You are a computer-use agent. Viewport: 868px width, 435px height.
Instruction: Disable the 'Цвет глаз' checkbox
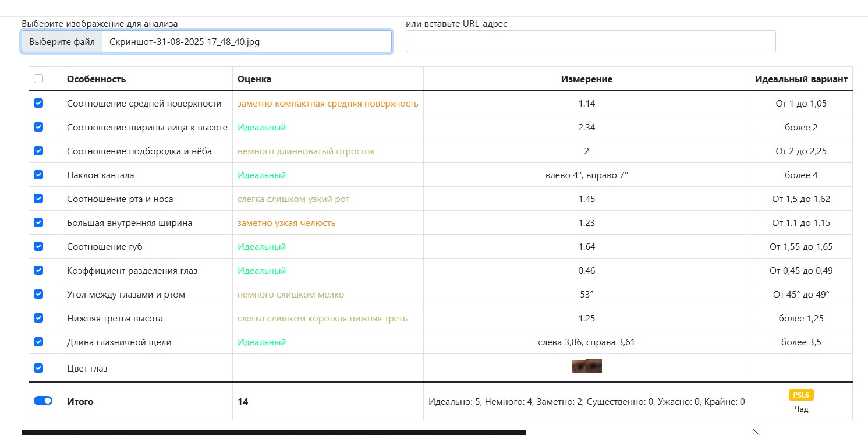click(x=38, y=368)
